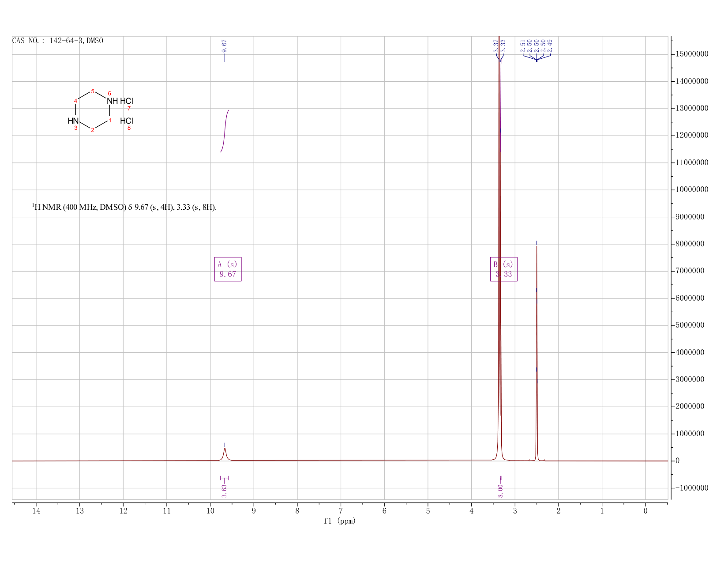Click the NH group labeled 6 in structure

(x=113, y=101)
